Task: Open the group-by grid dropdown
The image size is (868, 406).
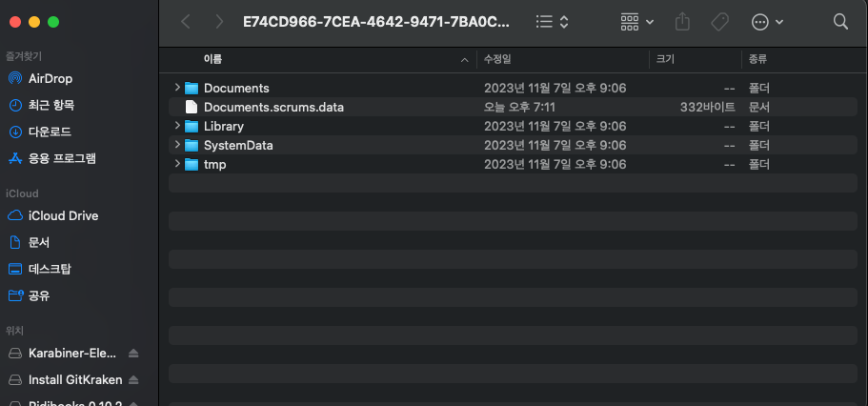Action: [x=637, y=22]
